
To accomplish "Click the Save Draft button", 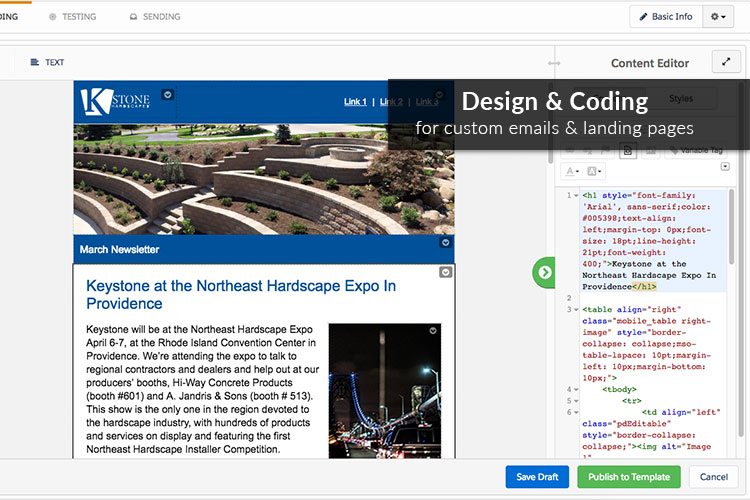I will 537,477.
